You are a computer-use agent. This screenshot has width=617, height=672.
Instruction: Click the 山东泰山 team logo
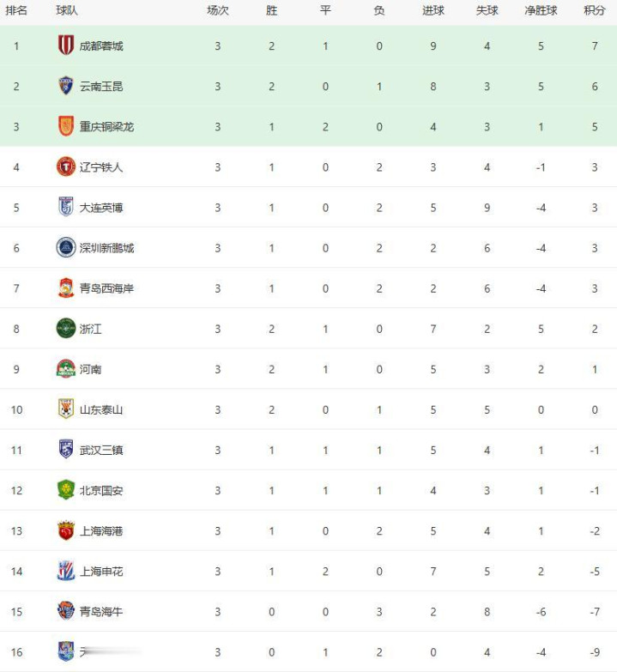pyautogui.click(x=66, y=409)
